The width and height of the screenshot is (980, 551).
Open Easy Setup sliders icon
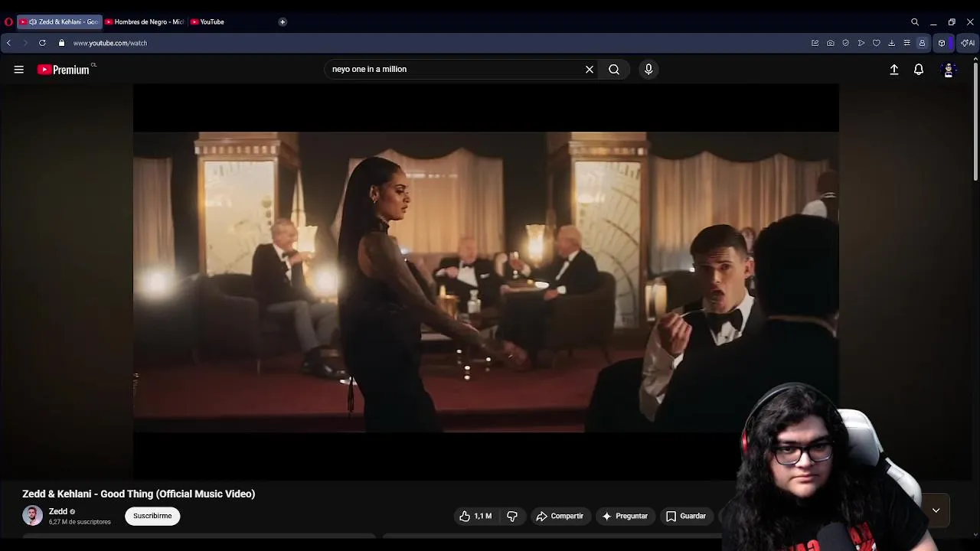[906, 43]
